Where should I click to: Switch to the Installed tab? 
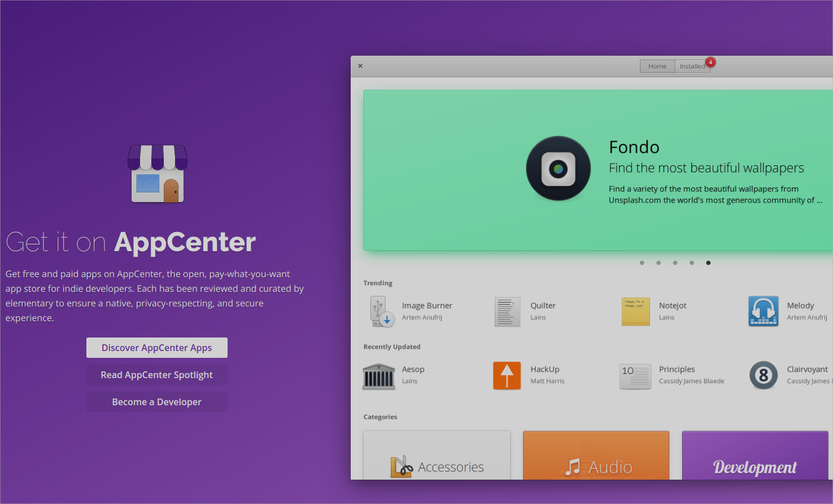point(692,67)
